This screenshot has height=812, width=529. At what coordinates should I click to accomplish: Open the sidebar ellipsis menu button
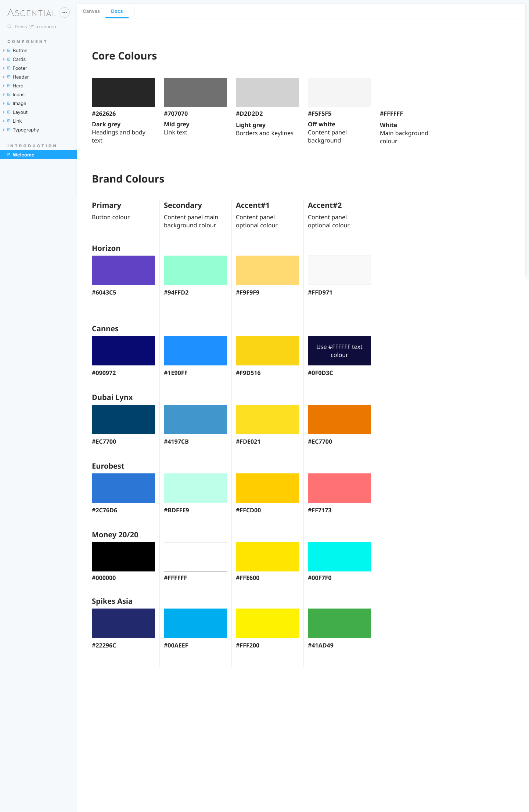65,12
